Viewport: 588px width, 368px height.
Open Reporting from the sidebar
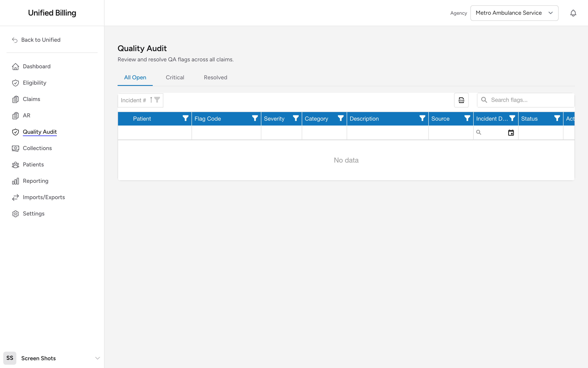tap(36, 181)
